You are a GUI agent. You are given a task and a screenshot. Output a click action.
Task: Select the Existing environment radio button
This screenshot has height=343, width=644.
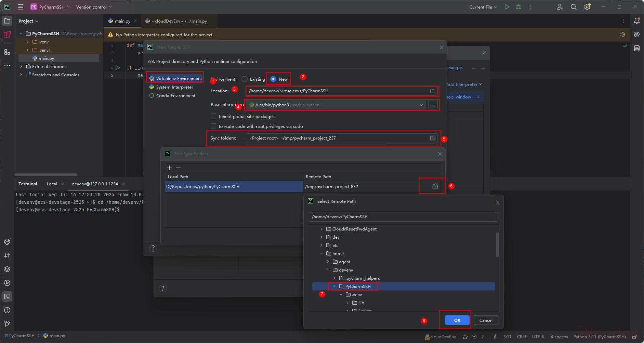pos(245,79)
